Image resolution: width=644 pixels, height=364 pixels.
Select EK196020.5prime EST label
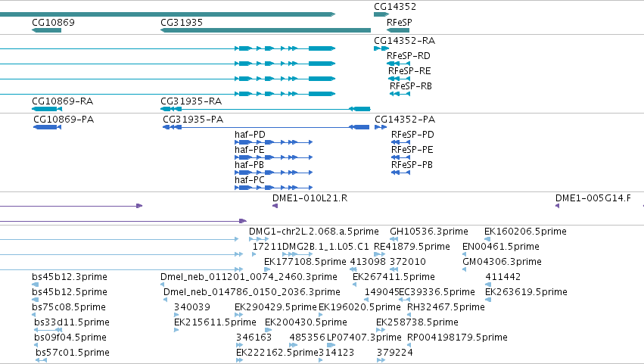tap(359, 308)
